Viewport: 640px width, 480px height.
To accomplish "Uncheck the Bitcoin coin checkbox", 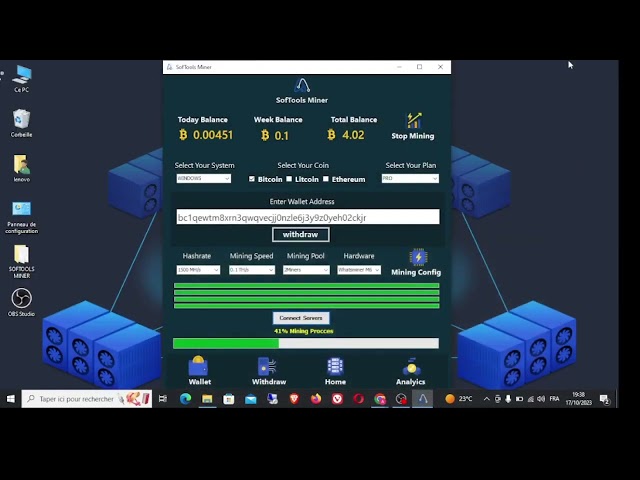I will tap(252, 179).
